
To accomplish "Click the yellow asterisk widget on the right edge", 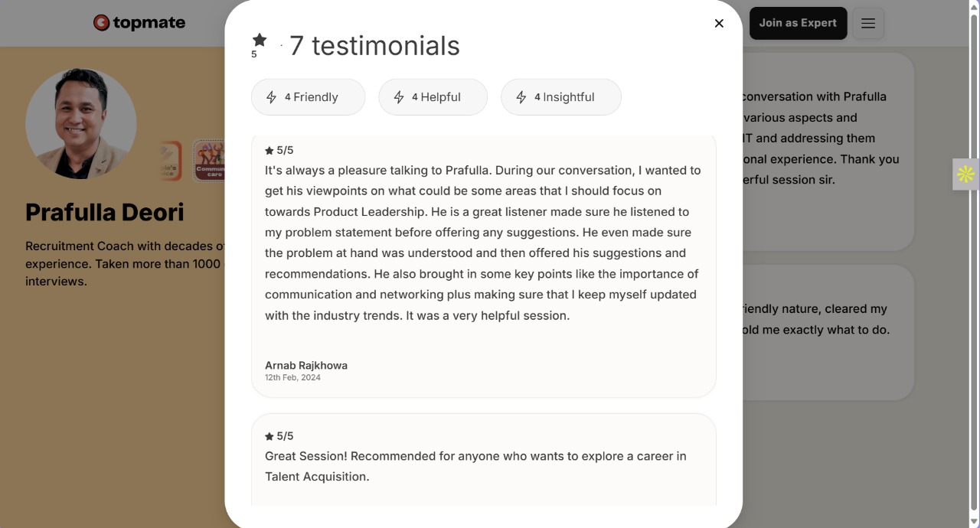I will (x=965, y=174).
